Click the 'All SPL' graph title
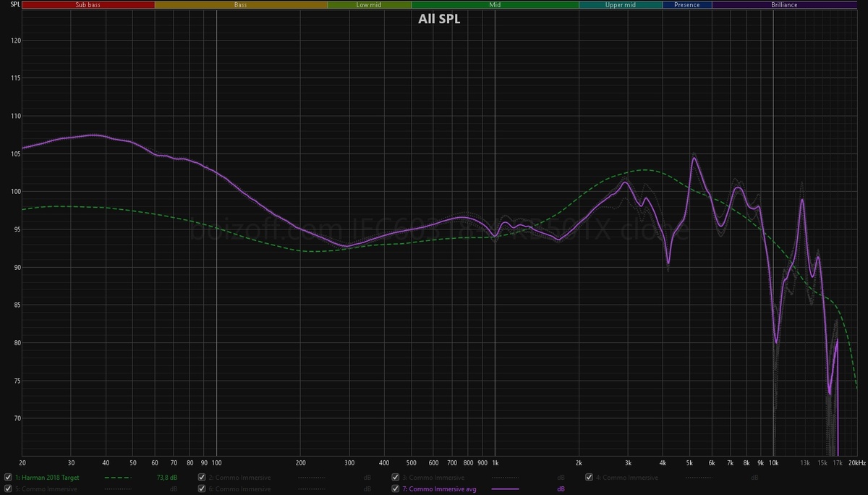868x495 pixels. tap(439, 20)
